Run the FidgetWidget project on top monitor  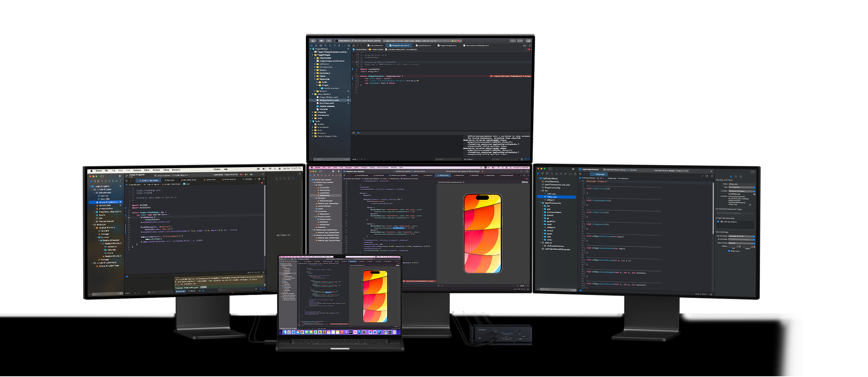pos(321,41)
